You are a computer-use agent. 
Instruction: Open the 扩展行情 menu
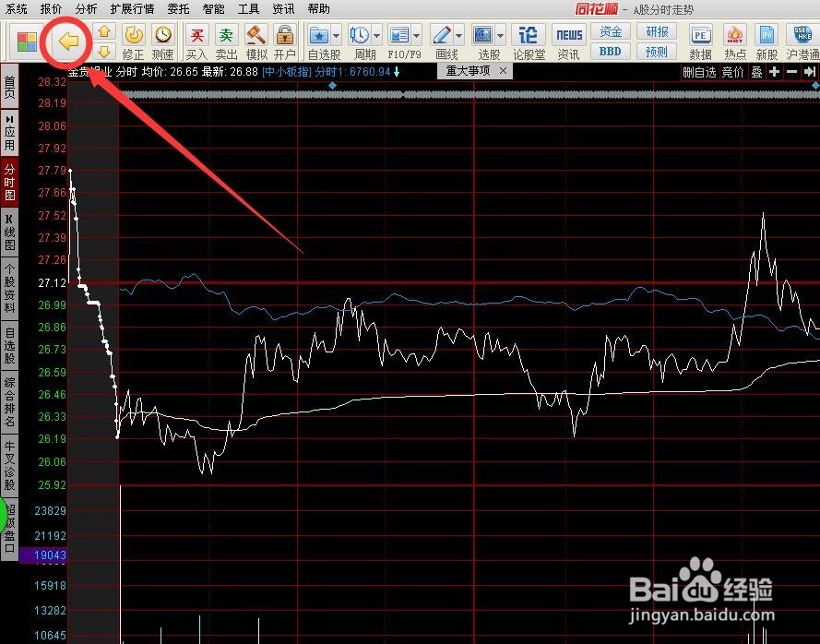click(132, 9)
